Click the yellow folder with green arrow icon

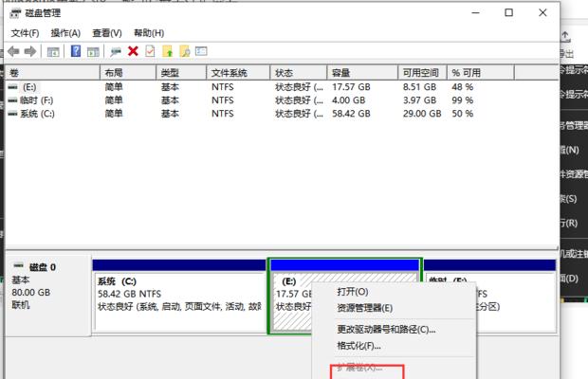click(167, 51)
